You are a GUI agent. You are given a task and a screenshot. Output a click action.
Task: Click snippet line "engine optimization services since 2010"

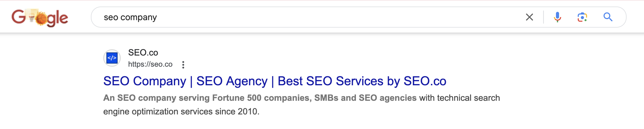pyautogui.click(x=181, y=112)
